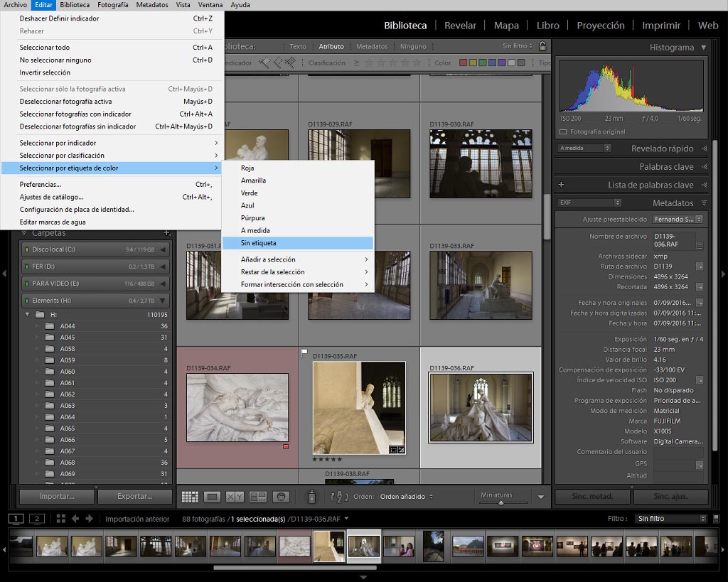This screenshot has width=728, height=582.
Task: Click the red label badge on D1139-034.RAF
Action: point(286,446)
